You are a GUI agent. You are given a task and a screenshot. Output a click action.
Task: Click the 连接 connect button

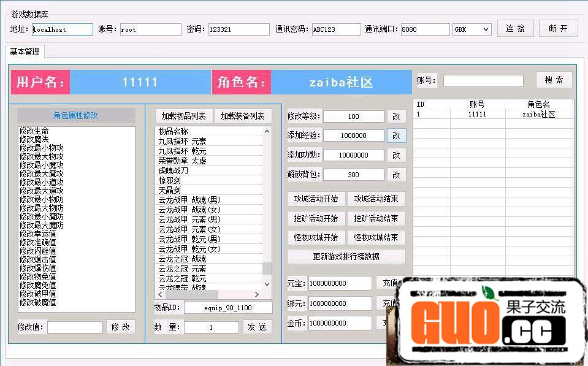click(x=515, y=29)
